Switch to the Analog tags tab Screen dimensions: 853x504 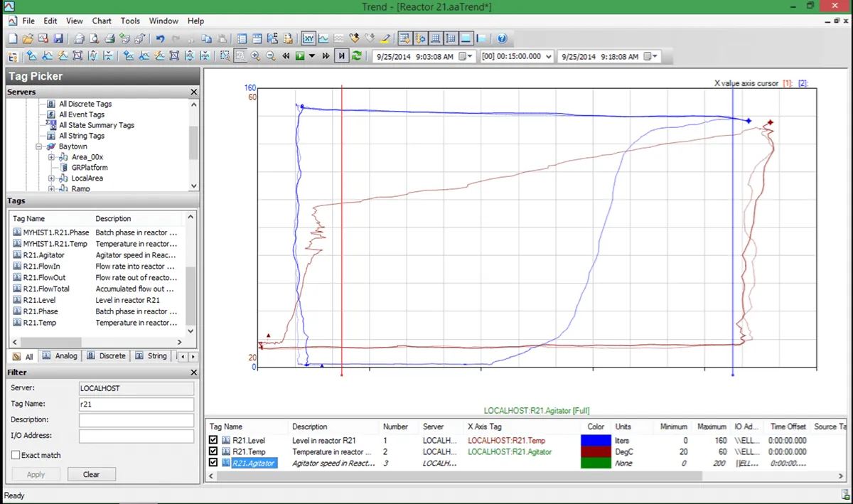pos(60,356)
